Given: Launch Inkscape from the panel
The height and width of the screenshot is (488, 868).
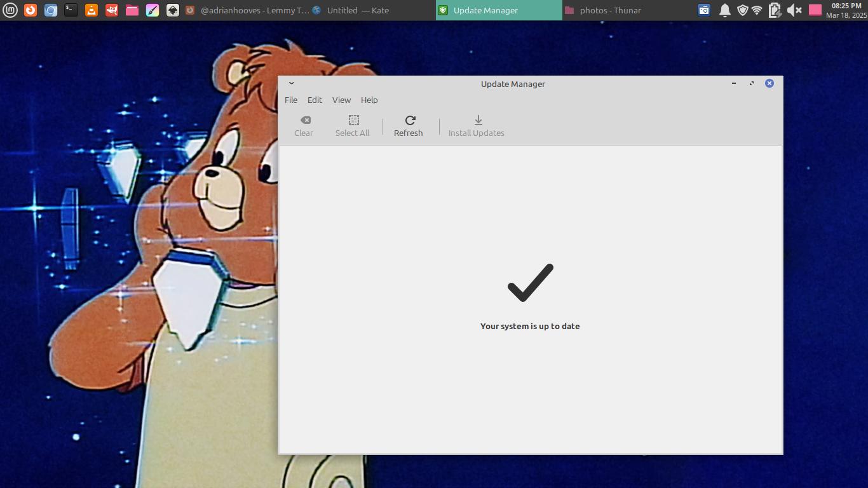Looking at the screenshot, I should click(173, 10).
